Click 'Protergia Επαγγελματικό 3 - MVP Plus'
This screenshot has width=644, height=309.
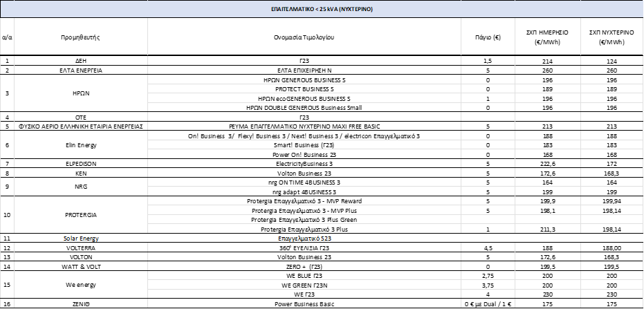coord(304,211)
